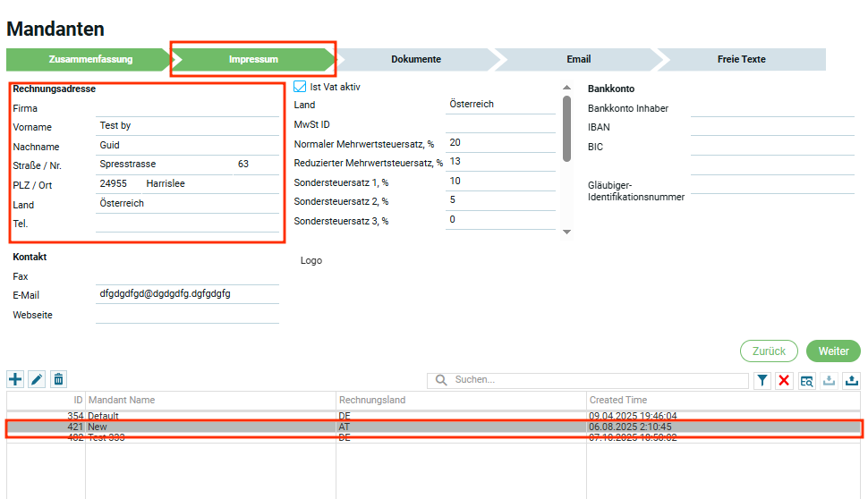Open the filter funnel icon

762,380
